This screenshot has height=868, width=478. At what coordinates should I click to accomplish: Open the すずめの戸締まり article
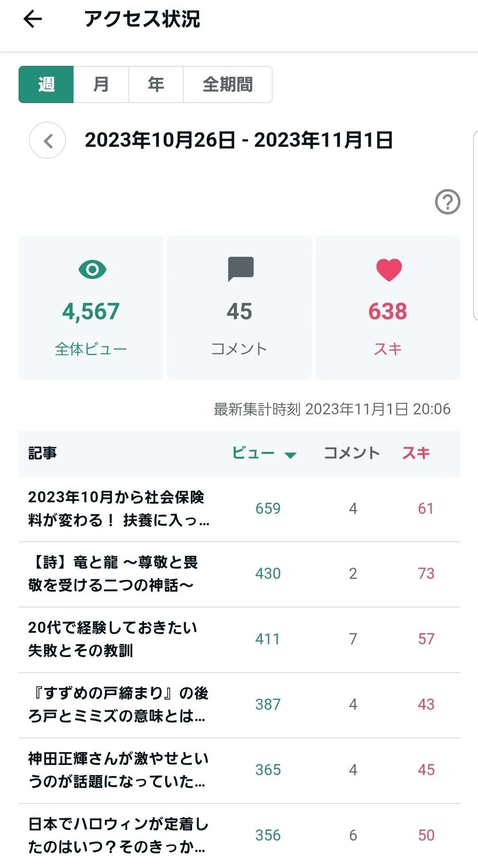(239, 705)
